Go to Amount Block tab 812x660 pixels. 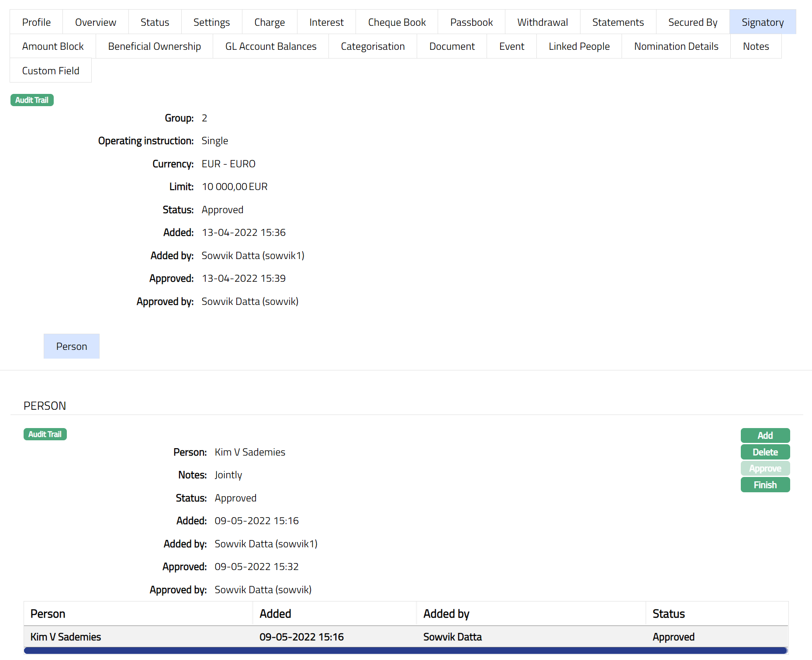point(53,46)
